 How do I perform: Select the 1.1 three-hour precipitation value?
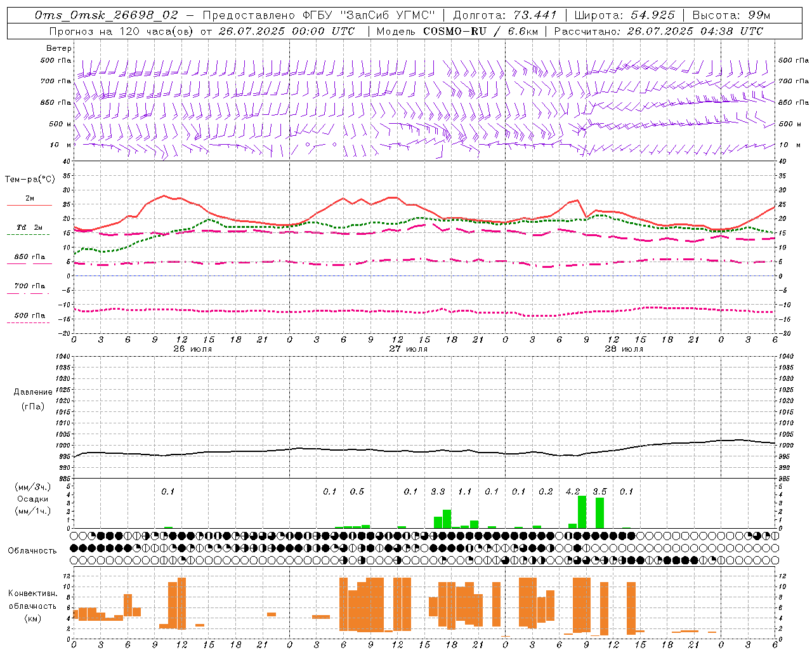tap(464, 491)
